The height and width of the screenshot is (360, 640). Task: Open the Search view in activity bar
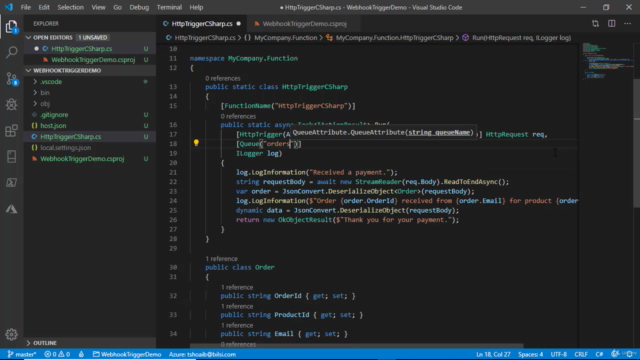coord(11,52)
